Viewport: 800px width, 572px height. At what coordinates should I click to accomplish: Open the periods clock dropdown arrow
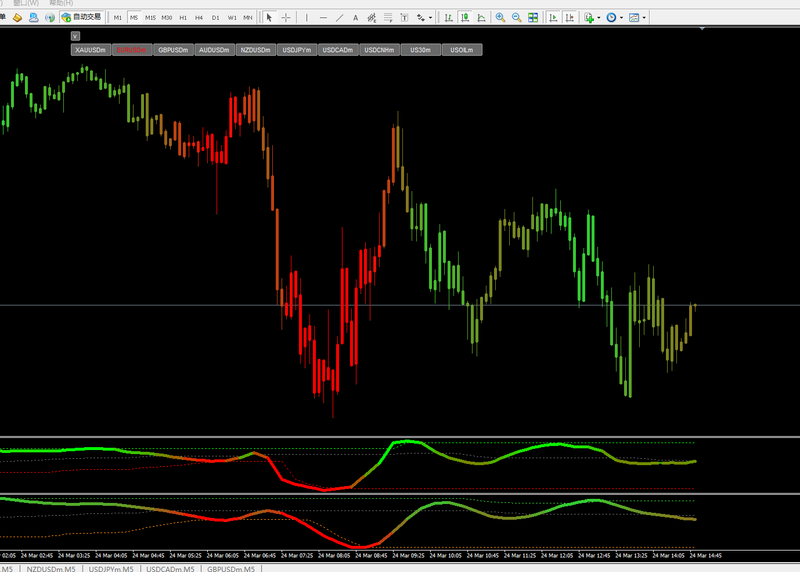coord(621,18)
